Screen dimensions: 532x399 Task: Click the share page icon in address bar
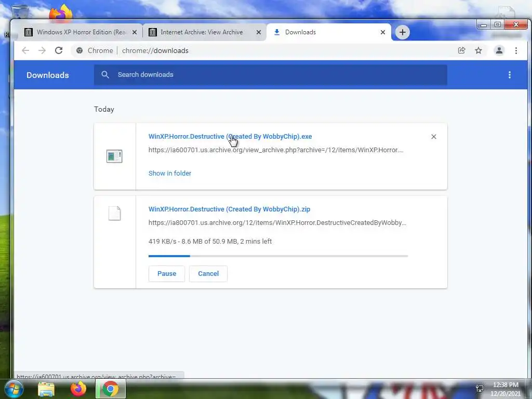(461, 50)
